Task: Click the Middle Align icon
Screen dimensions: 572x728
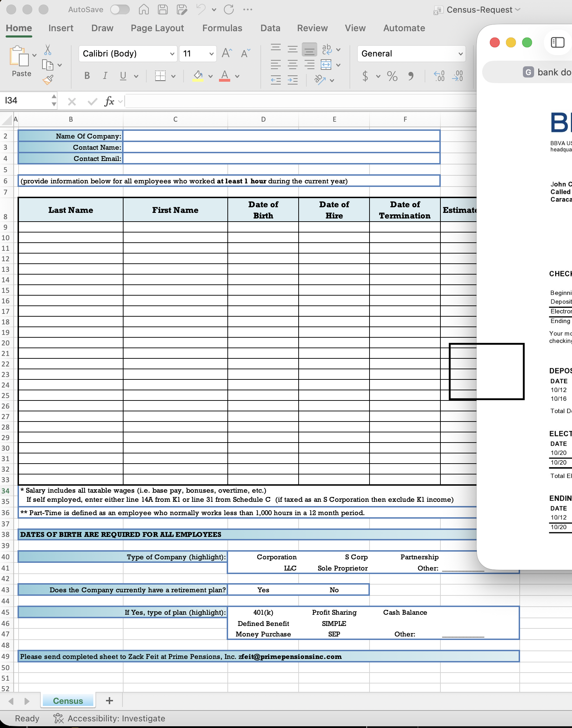Action: [293, 49]
